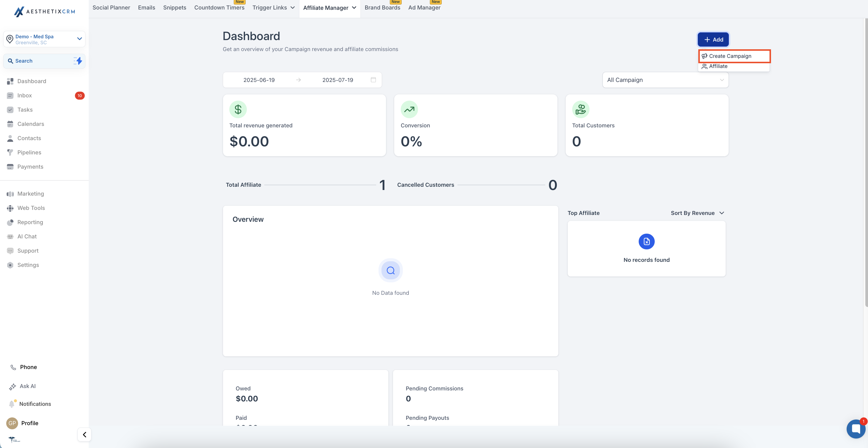Expand the Demo - Med Spa location switcher
This screenshot has height=448, width=868.
click(x=80, y=39)
